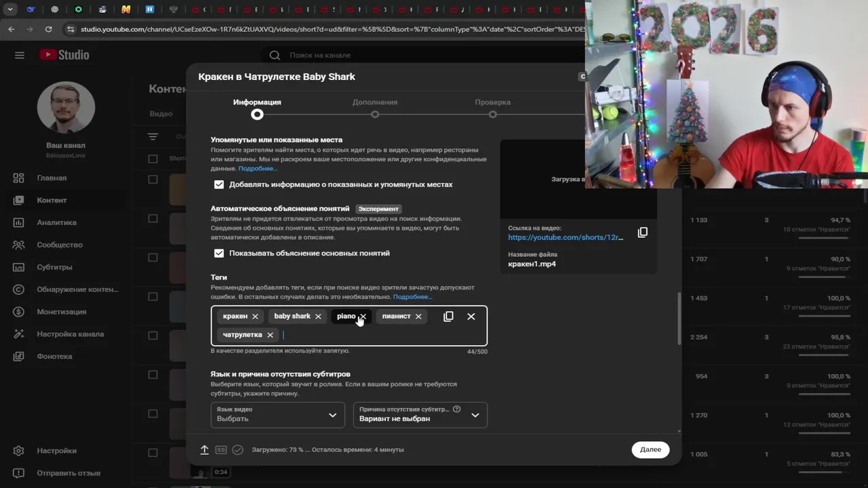Click the Поиск на канале search field

tap(320, 56)
